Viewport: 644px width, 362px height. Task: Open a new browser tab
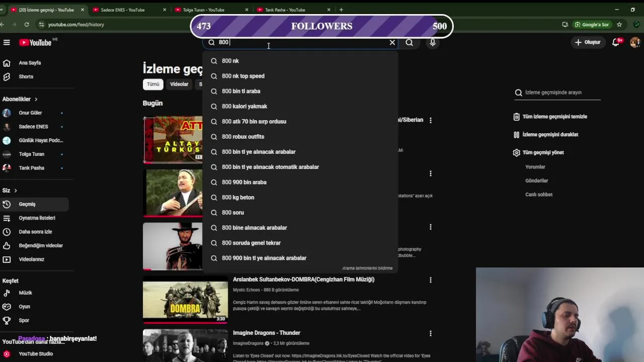(341, 10)
